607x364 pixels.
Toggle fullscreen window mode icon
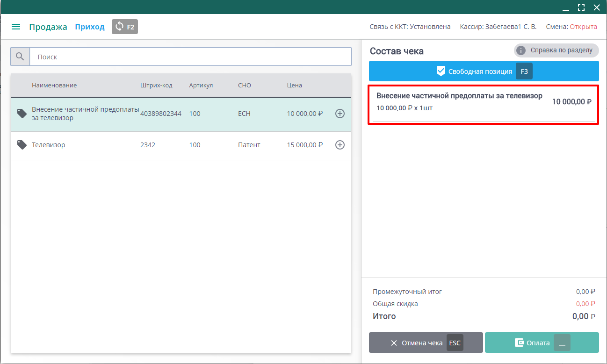(x=581, y=7)
